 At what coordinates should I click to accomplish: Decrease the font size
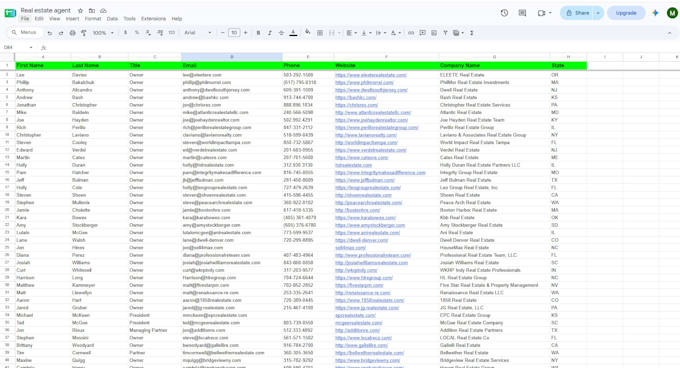point(222,33)
